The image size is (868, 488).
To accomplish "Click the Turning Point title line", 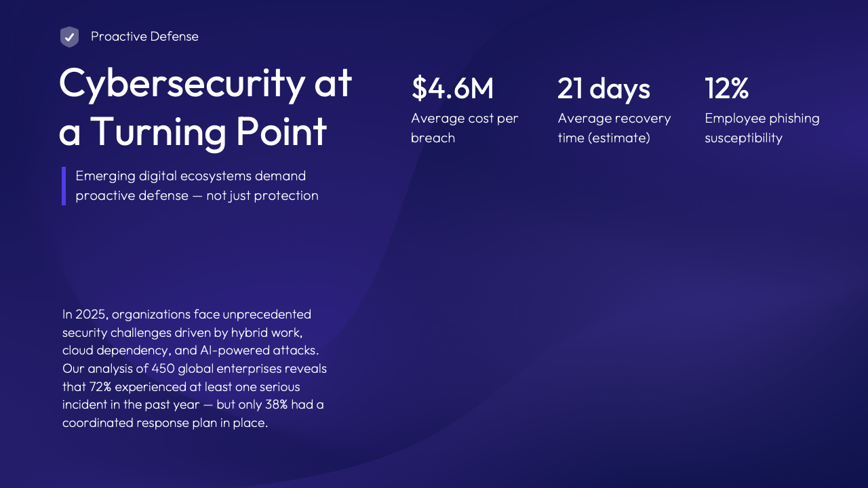I will [193, 131].
